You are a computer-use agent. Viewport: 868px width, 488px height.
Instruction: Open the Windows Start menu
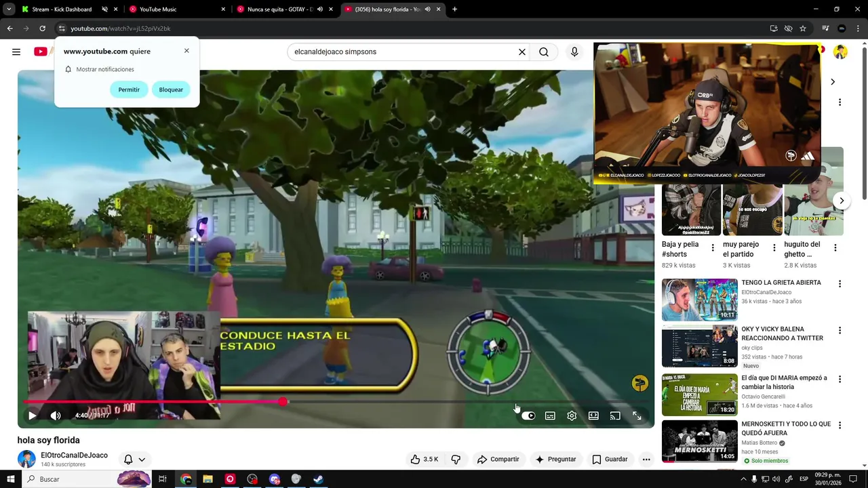coord(12,479)
